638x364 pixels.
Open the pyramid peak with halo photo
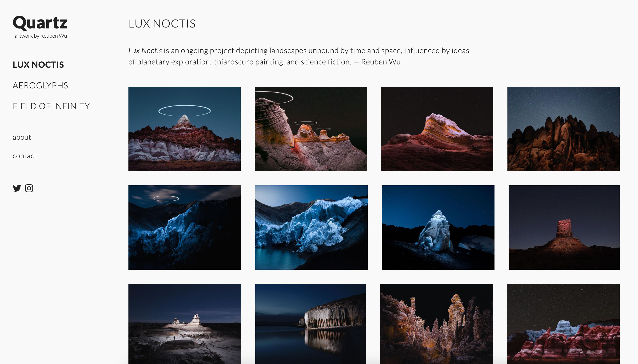(x=185, y=129)
